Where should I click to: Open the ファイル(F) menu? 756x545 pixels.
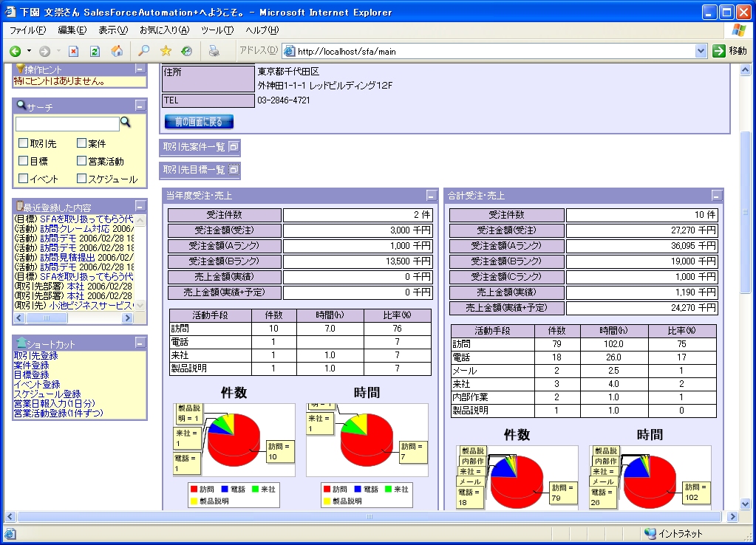pyautogui.click(x=28, y=30)
